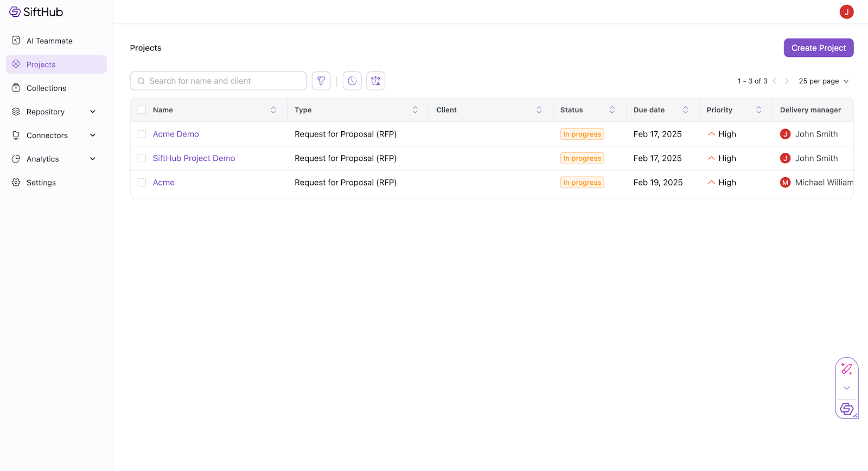Toggle the select-all header checkbox
868x471 pixels.
click(142, 110)
